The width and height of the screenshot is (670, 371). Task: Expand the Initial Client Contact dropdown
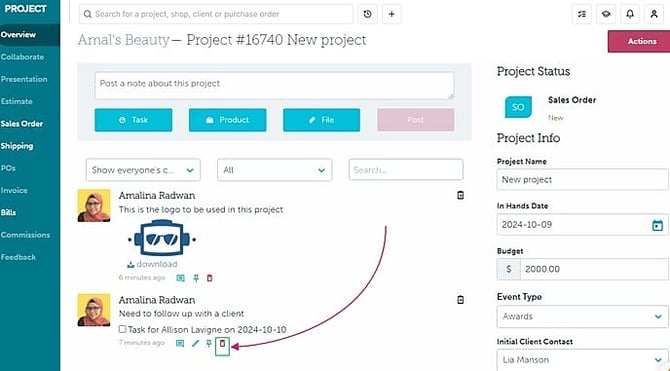click(x=582, y=360)
